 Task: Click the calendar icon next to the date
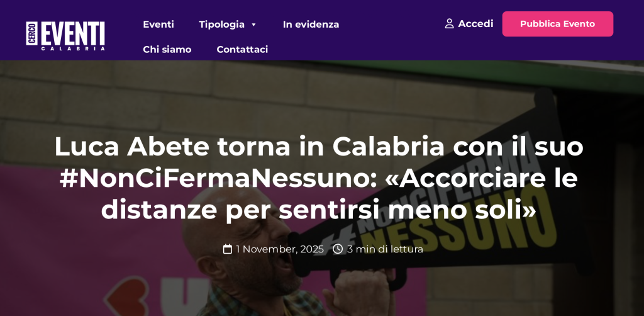tap(228, 249)
